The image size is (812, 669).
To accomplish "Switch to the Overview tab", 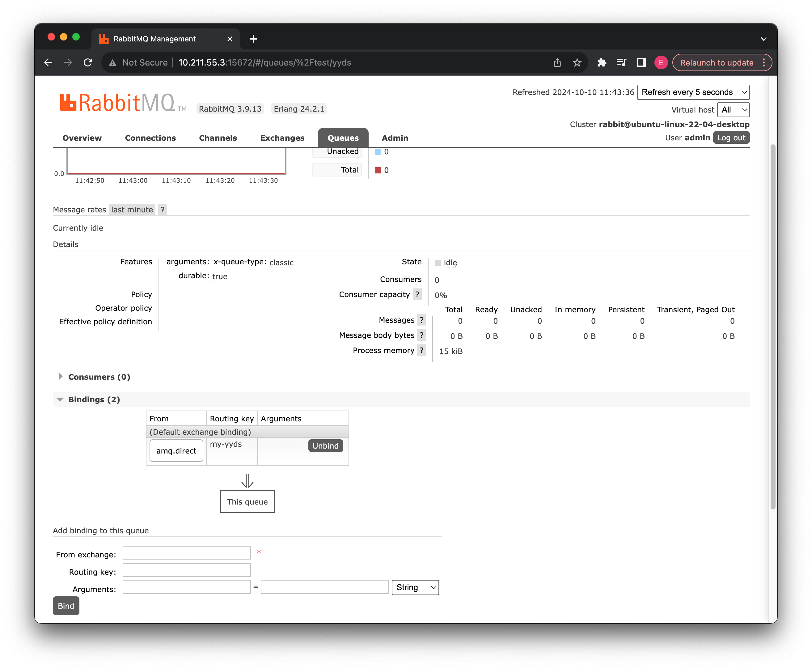I will 82,138.
